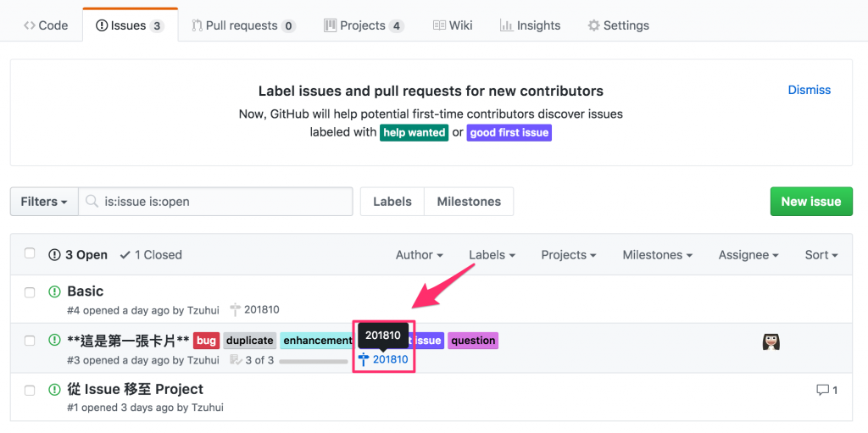Click the open-issue icon beside Basic
Image resolution: width=868 pixels, height=433 pixels.
[55, 292]
